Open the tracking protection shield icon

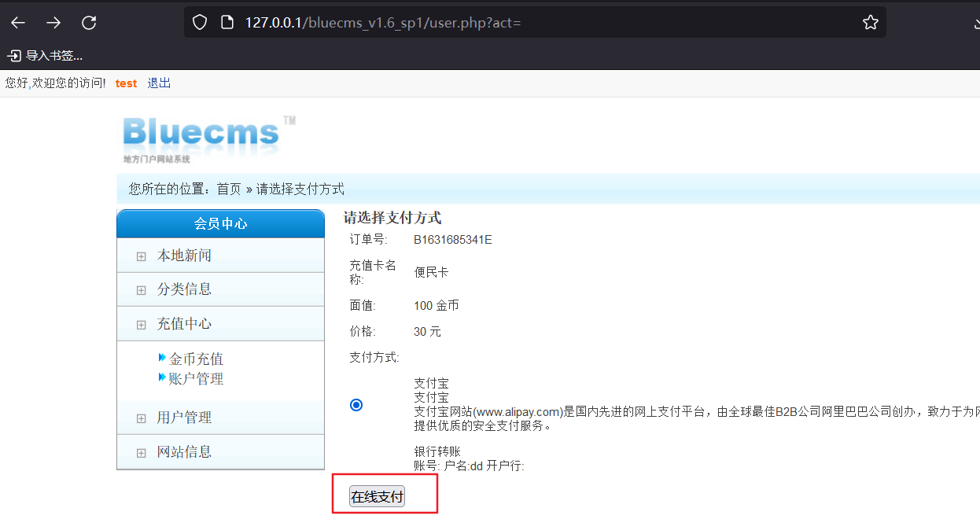[x=199, y=21]
